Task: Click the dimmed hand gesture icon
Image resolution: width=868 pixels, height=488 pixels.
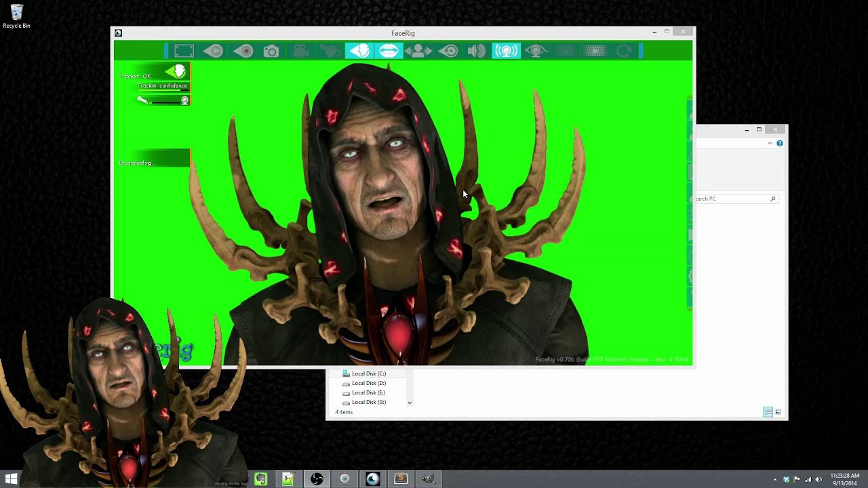Action: (330, 51)
